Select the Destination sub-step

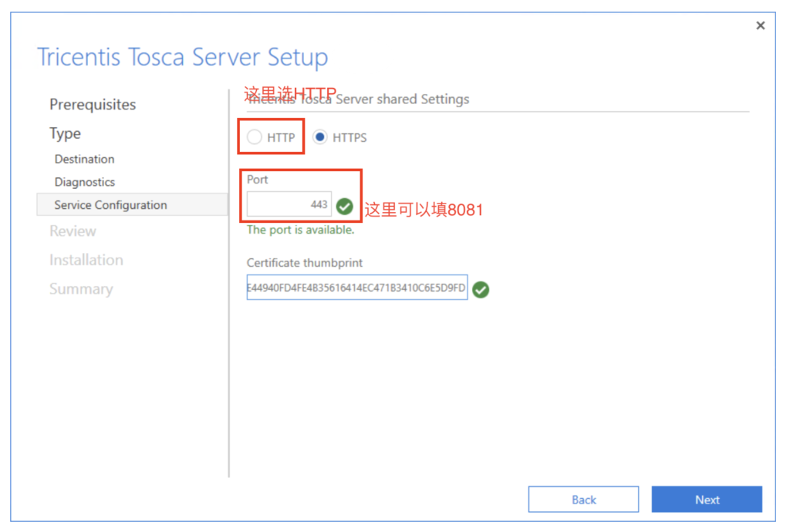click(x=85, y=159)
